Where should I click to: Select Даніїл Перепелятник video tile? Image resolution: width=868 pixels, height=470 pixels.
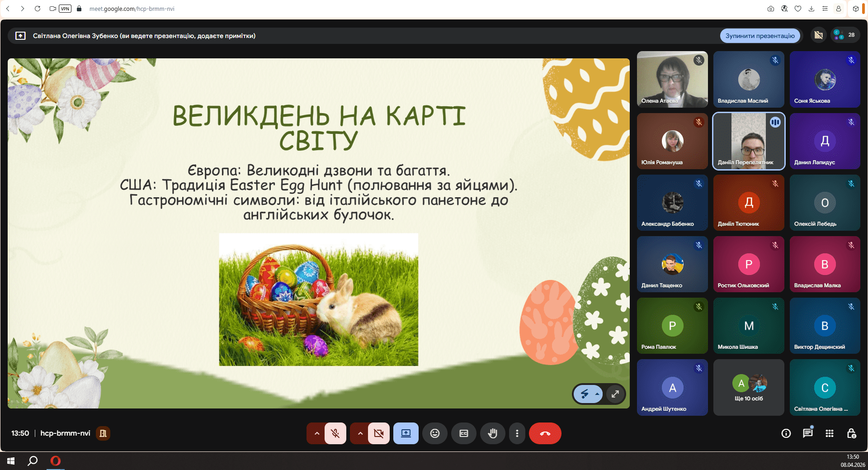point(748,141)
